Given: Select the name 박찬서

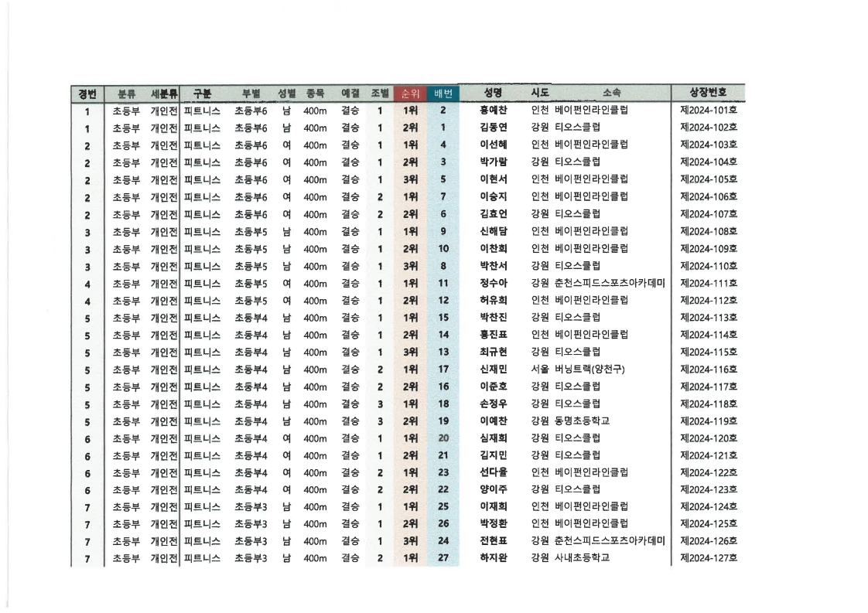Looking at the screenshot, I should coord(494,266).
